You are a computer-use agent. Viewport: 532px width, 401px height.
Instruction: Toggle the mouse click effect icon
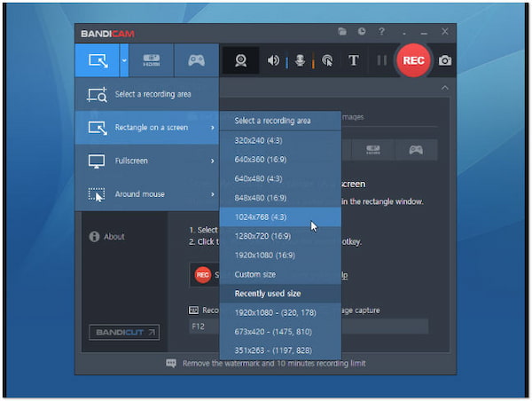pos(327,61)
